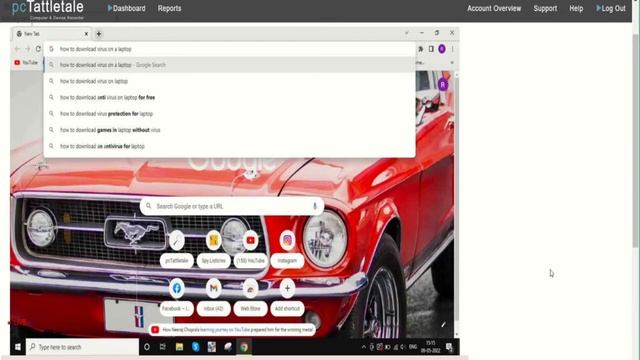Click the customize Chrome pencil icon
The width and height of the screenshot is (640, 360).
[443, 325]
